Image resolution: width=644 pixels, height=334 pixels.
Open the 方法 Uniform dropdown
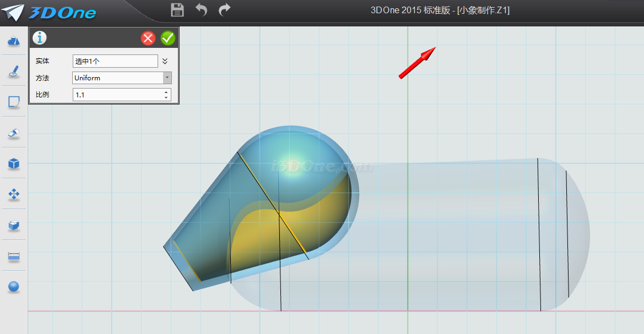(167, 78)
